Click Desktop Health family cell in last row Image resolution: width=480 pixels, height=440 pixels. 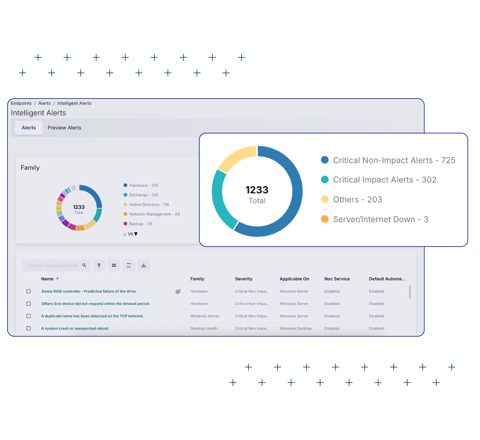click(x=204, y=328)
